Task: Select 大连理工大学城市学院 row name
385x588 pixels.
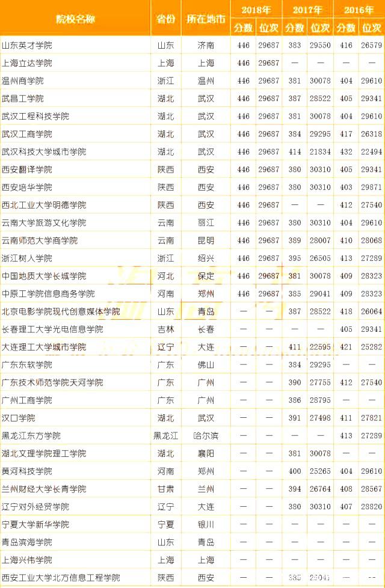Action: pyautogui.click(x=44, y=347)
